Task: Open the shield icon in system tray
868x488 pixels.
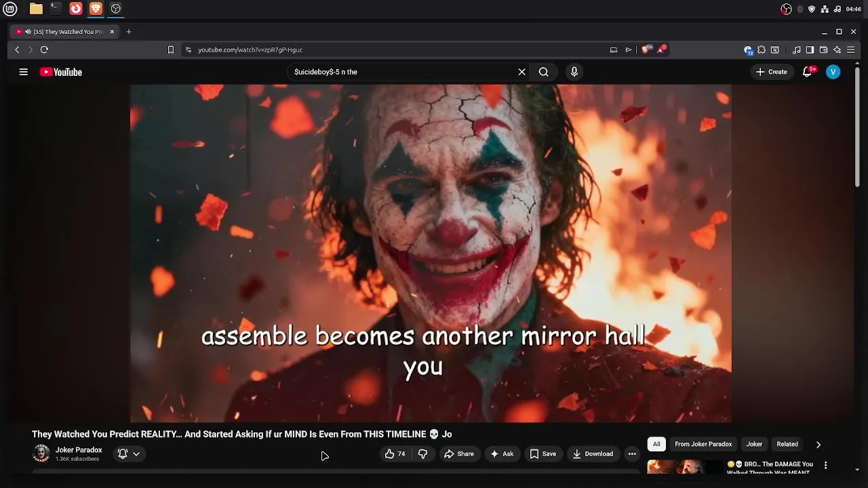Action: [812, 9]
